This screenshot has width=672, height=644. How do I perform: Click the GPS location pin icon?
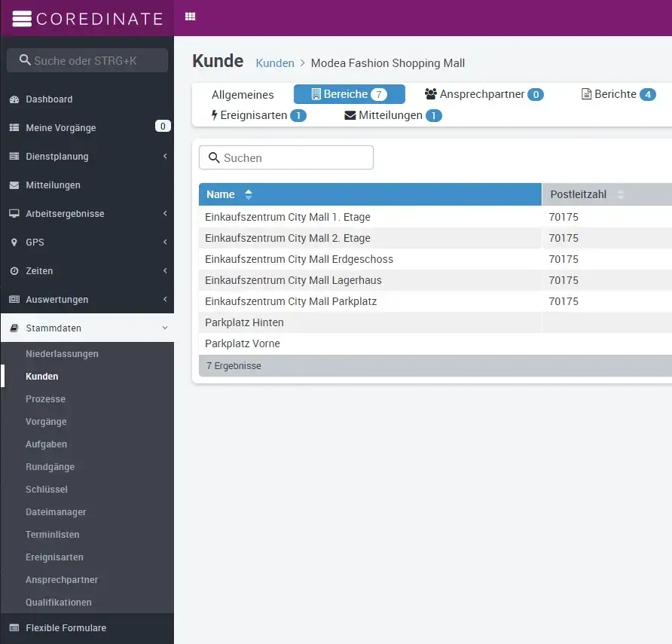click(x=14, y=243)
